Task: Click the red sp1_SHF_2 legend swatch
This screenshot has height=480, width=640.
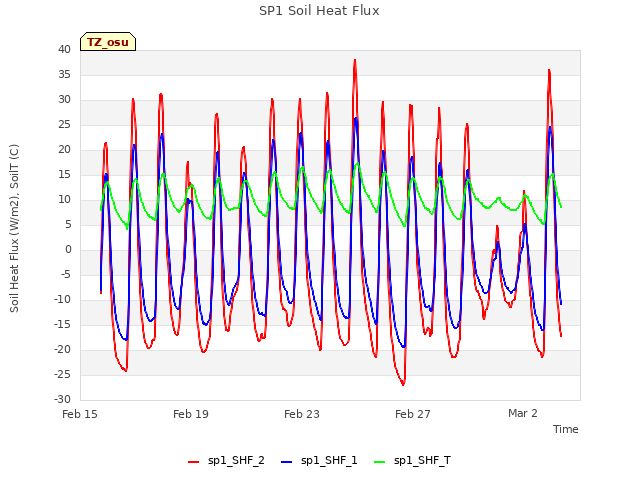Action: pyautogui.click(x=193, y=462)
